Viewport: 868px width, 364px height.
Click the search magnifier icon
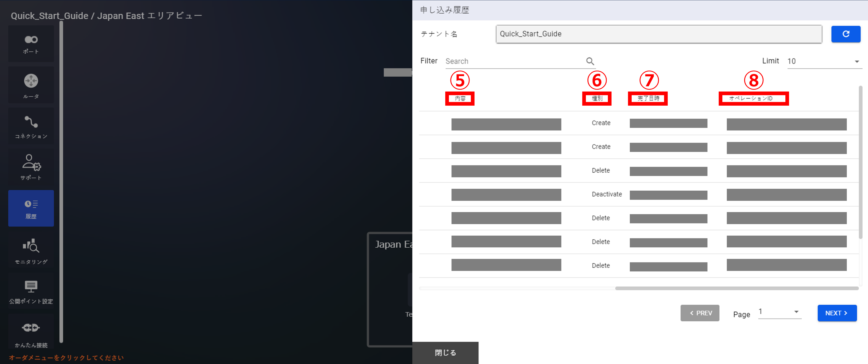tap(590, 61)
